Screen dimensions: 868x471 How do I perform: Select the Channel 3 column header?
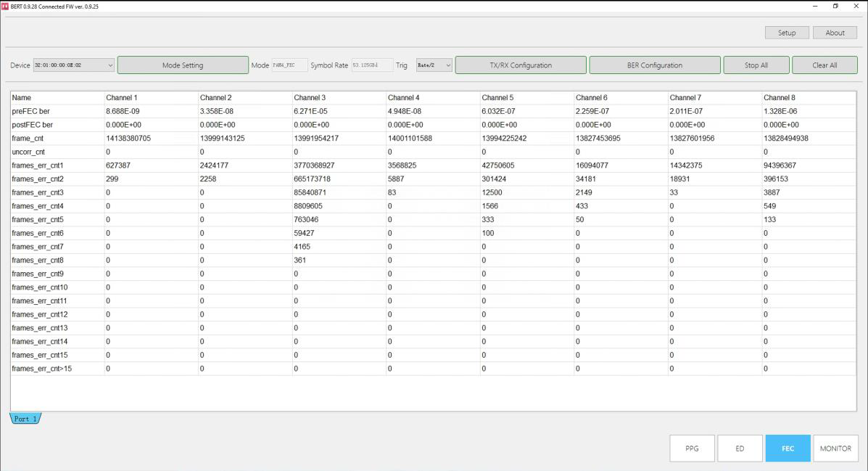[x=310, y=97]
